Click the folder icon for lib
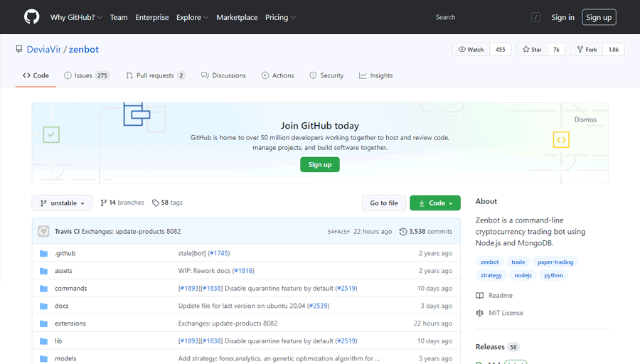Image resolution: width=640 pixels, height=364 pixels. 43,341
